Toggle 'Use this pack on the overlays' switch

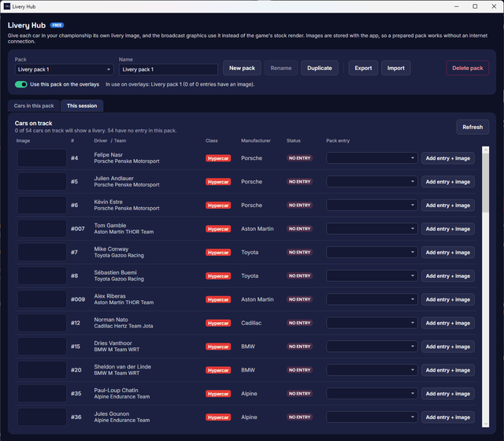pos(21,84)
